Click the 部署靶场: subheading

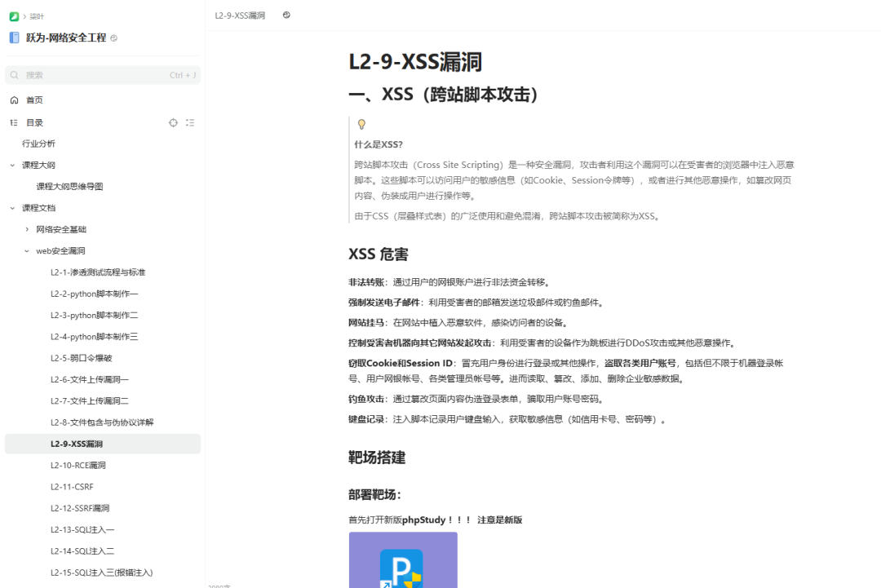374,495
